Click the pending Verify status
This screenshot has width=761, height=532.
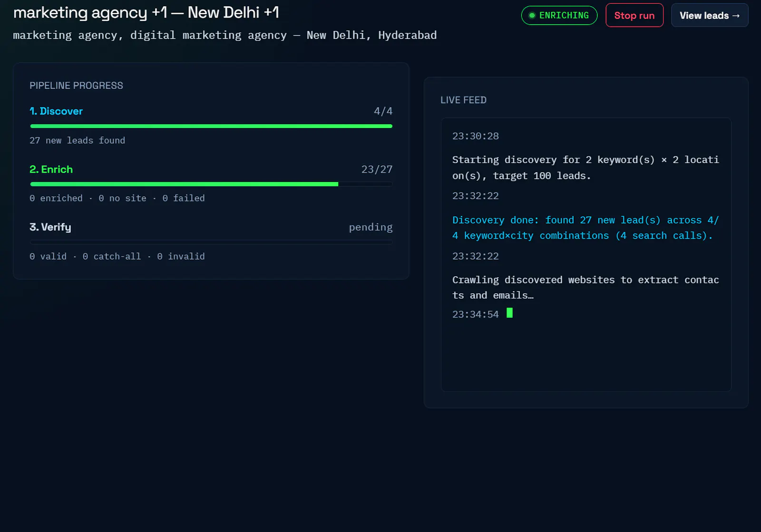(371, 227)
